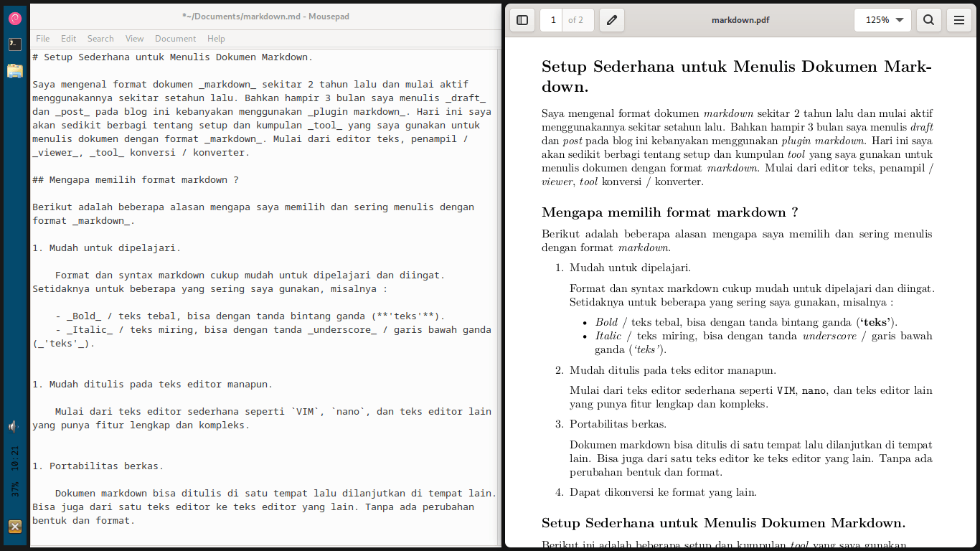Image resolution: width=980 pixels, height=551 pixels.
Task: Open the File menu in Mousepad
Action: pyautogui.click(x=43, y=39)
